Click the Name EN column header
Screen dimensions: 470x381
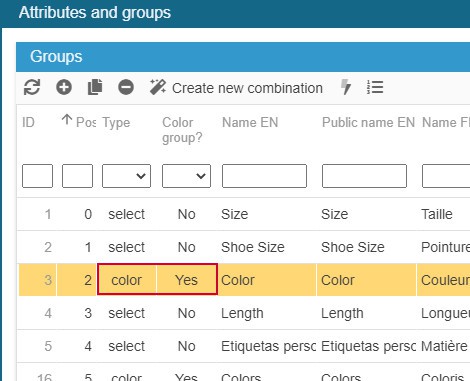[250, 122]
